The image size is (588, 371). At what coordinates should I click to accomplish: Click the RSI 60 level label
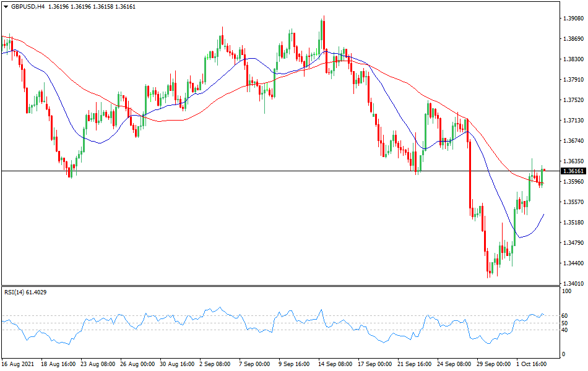[x=564, y=316]
